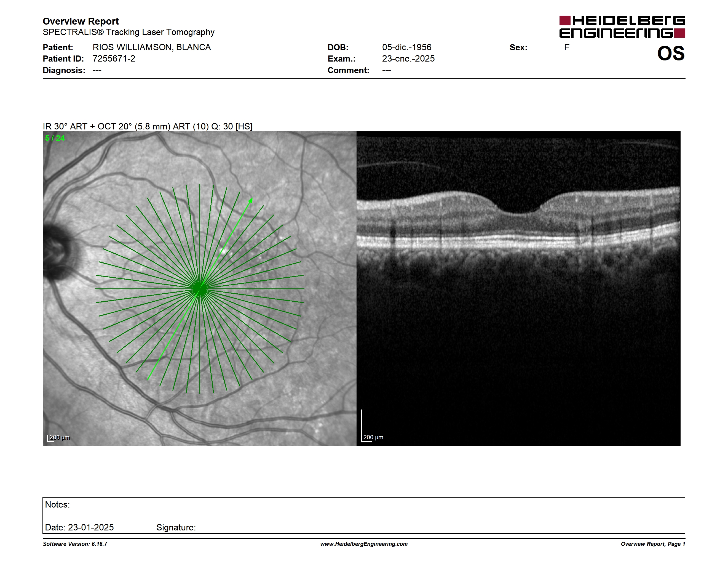728x563 pixels.
Task: Click 'Software Version: 6.16.7' footer text
Action: [75, 544]
